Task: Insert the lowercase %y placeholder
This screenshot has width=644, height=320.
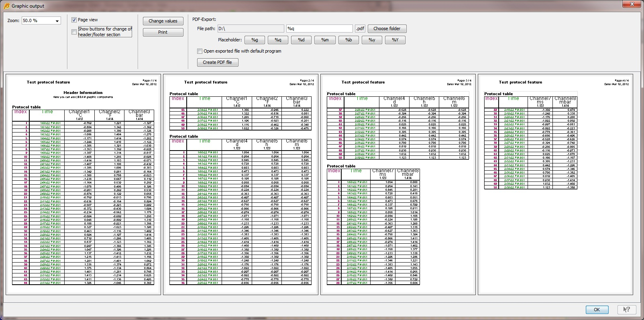Action: coord(372,40)
